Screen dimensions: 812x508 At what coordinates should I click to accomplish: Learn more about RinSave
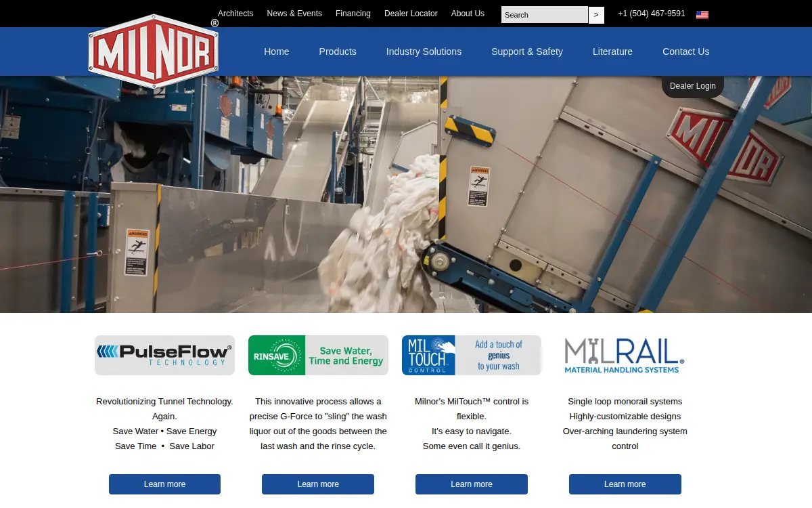tap(318, 484)
